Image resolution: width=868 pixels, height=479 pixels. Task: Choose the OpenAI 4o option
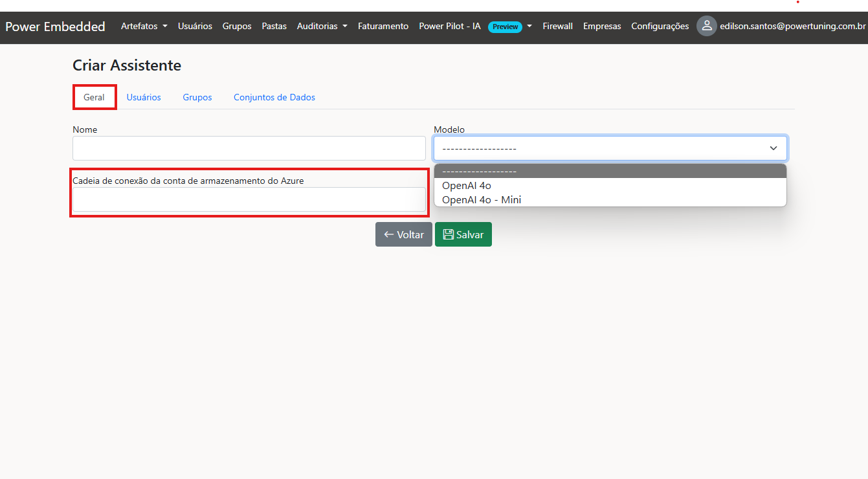click(467, 186)
